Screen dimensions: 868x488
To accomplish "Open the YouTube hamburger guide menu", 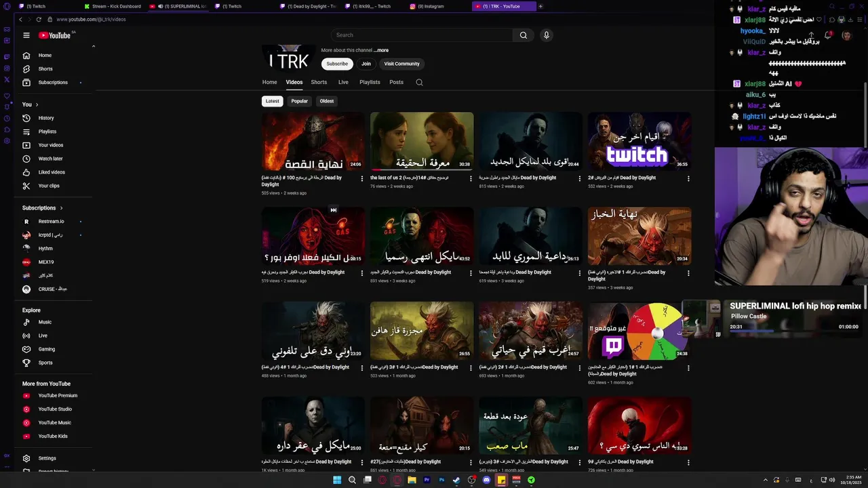I will [26, 35].
